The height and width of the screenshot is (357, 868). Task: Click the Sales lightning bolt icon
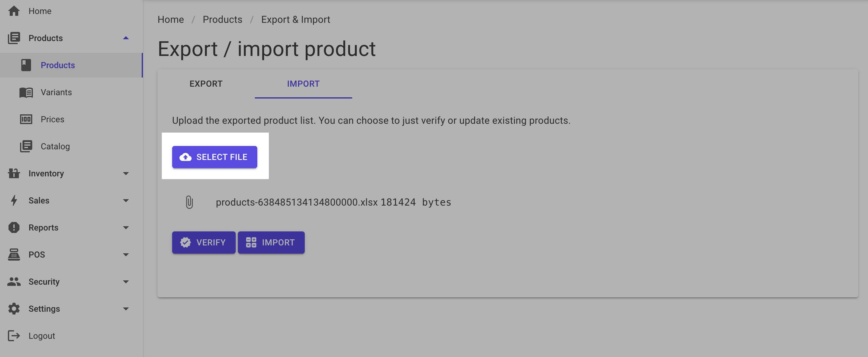tap(14, 200)
